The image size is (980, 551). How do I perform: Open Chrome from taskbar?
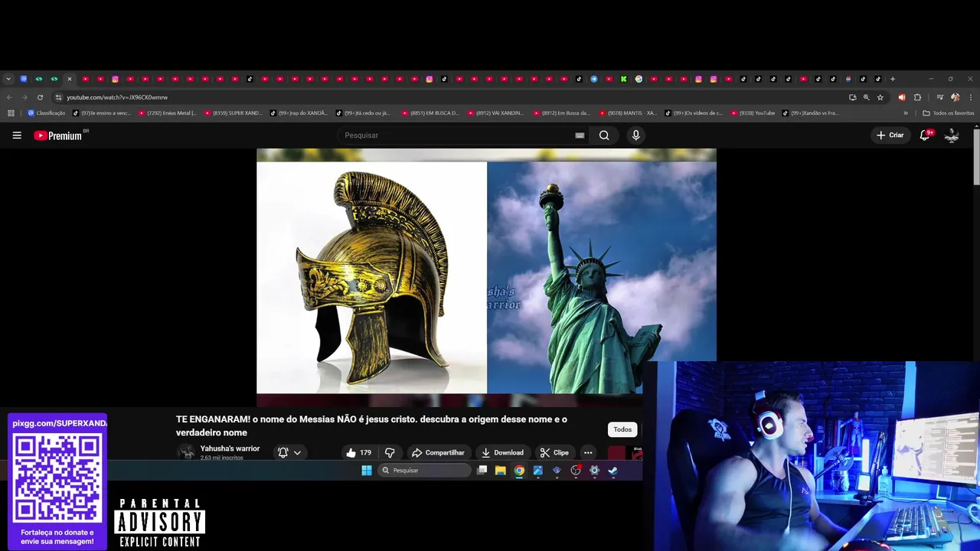(519, 471)
